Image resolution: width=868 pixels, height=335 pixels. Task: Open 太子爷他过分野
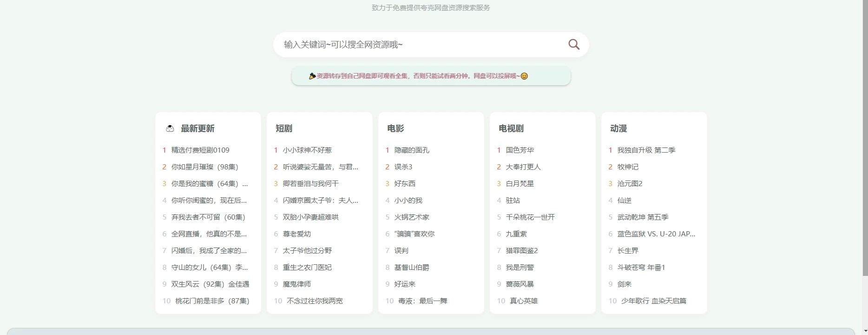[x=307, y=251]
